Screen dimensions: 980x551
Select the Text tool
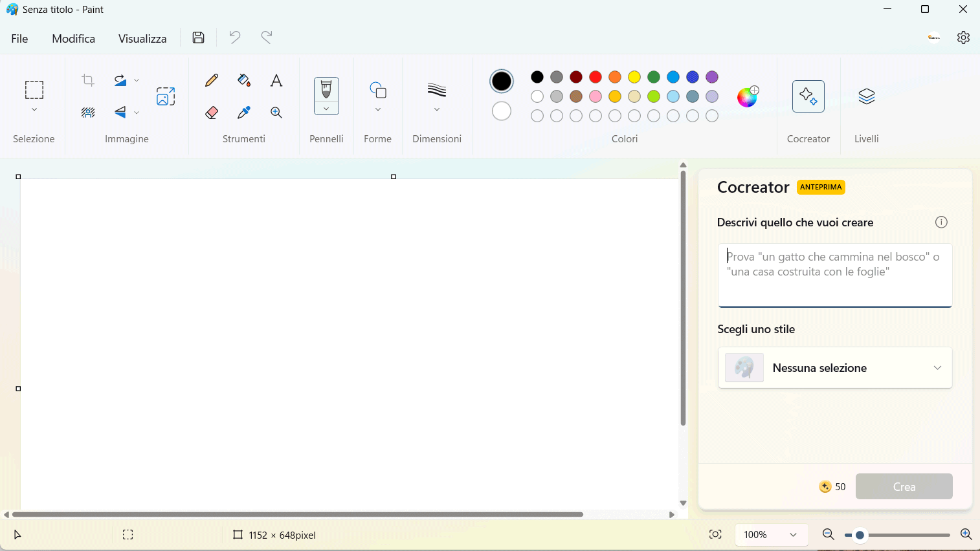click(276, 80)
